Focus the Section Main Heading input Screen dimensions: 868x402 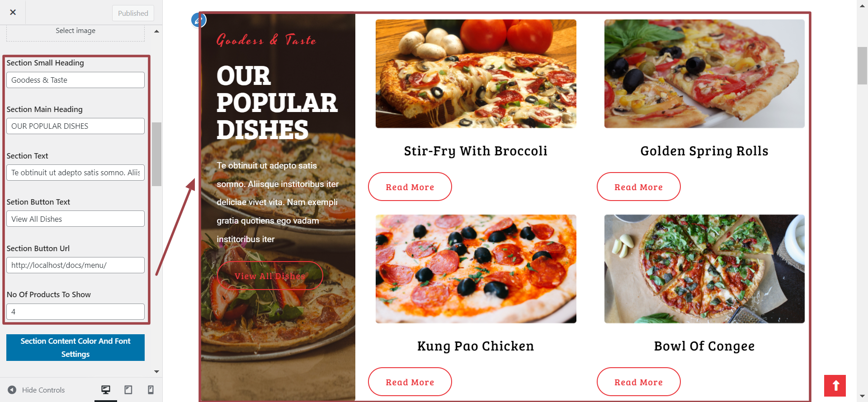tap(75, 126)
